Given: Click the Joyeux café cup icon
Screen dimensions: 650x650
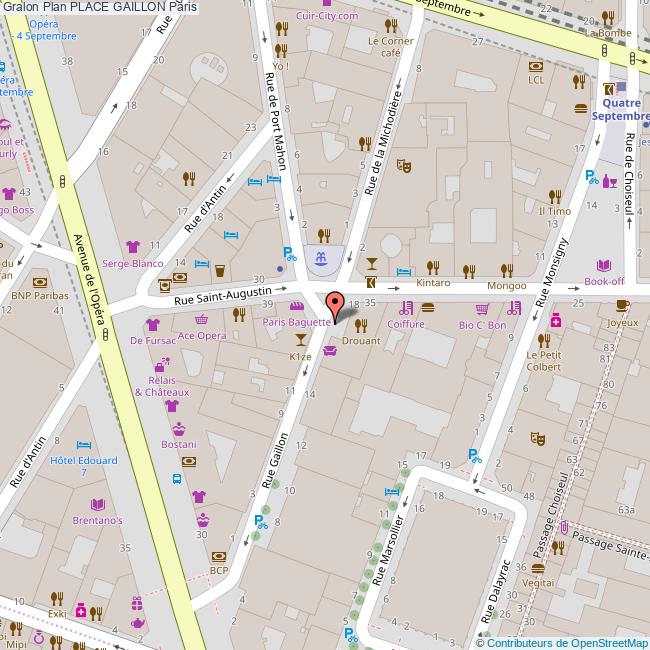Looking at the screenshot, I should pos(622,306).
